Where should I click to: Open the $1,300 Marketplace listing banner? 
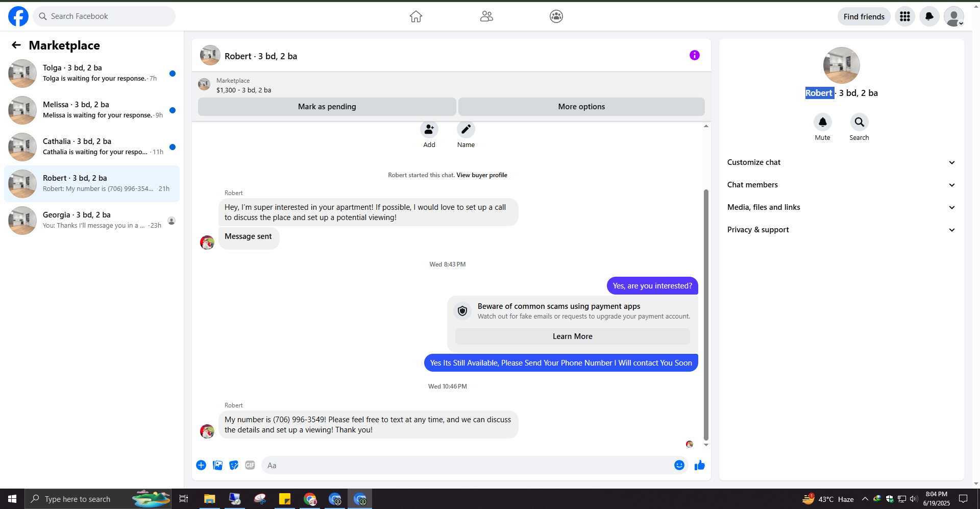click(451, 85)
